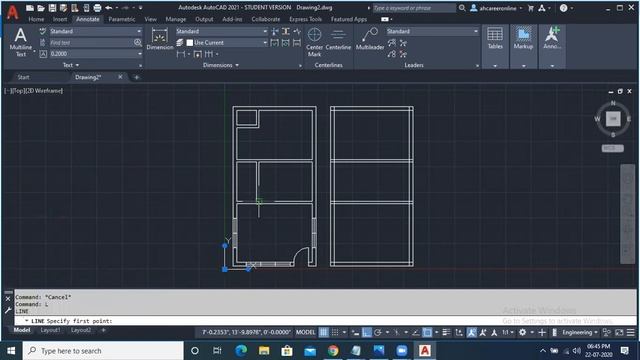Expand the Text panel title arrow

pos(78,65)
